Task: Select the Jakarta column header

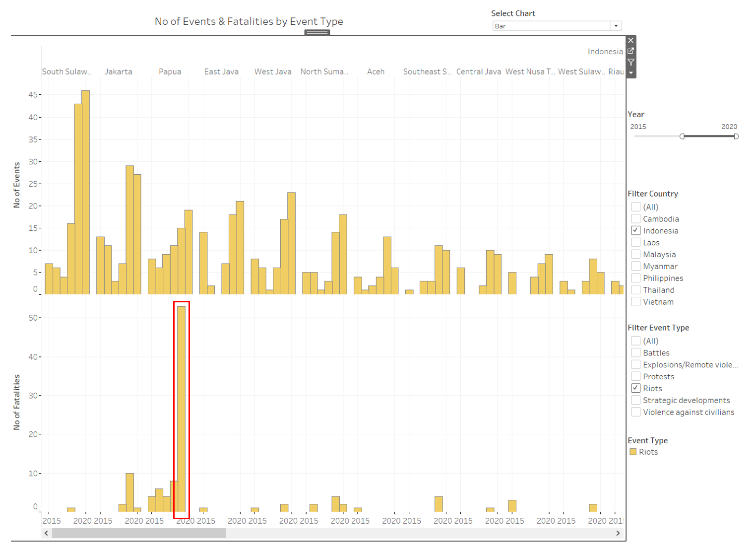Action: click(119, 71)
